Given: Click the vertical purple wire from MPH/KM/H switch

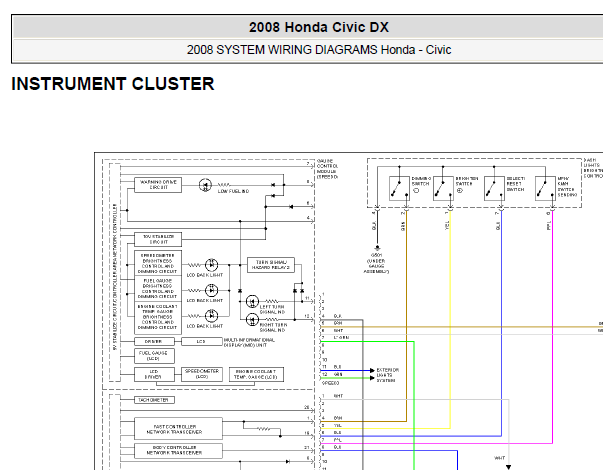Looking at the screenshot, I should tap(553, 327).
